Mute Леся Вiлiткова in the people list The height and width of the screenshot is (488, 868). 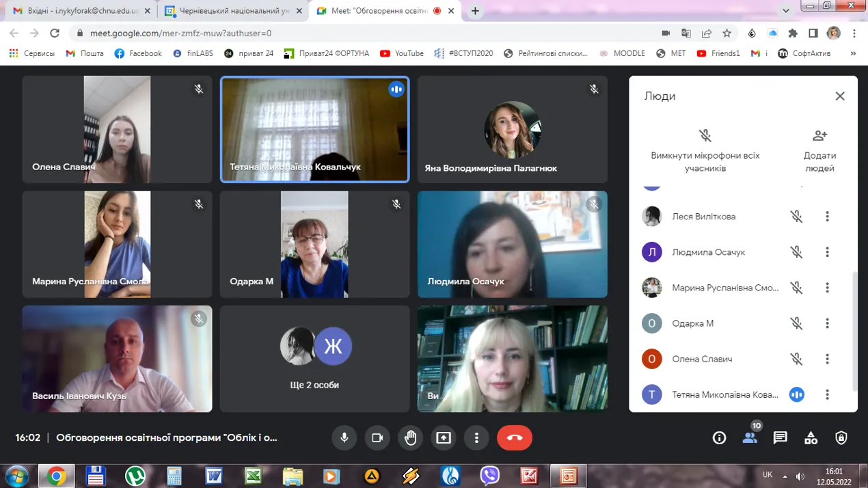[796, 217]
